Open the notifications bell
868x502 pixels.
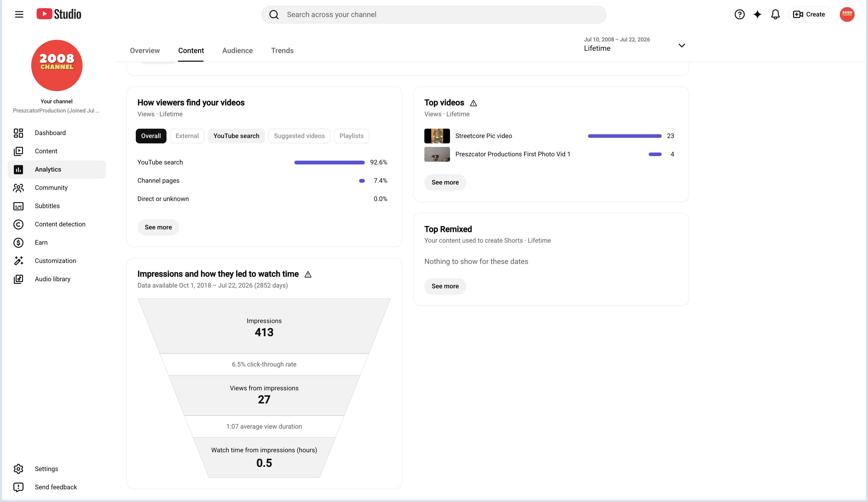coord(775,14)
